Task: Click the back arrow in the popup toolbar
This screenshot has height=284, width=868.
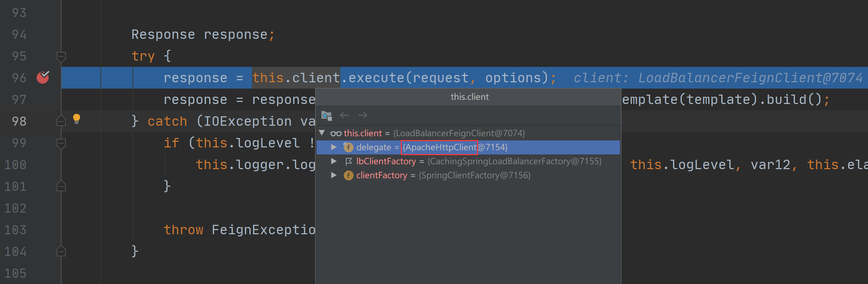Action: click(x=344, y=115)
